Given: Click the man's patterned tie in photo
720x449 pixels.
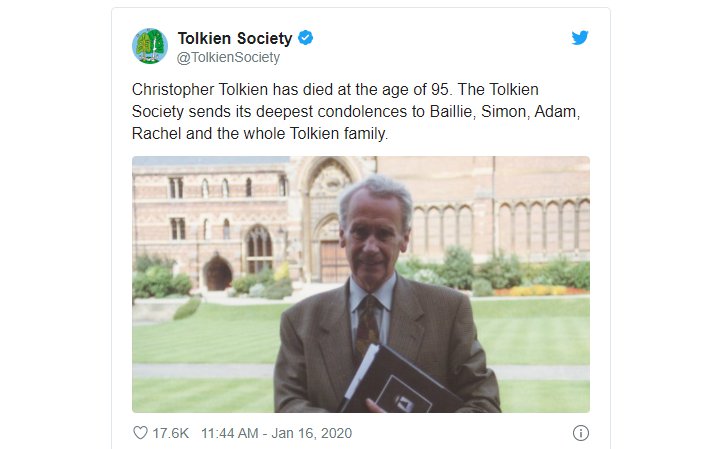Looking at the screenshot, I should (x=367, y=325).
